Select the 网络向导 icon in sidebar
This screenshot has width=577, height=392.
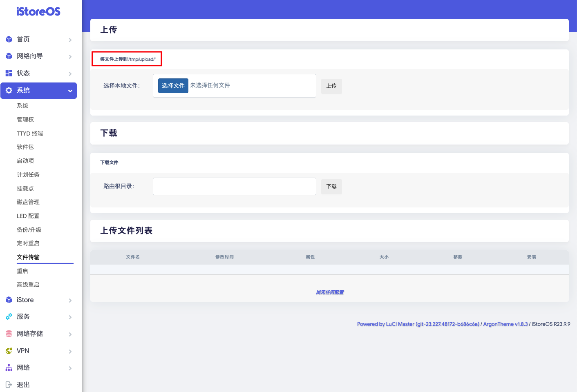9,56
